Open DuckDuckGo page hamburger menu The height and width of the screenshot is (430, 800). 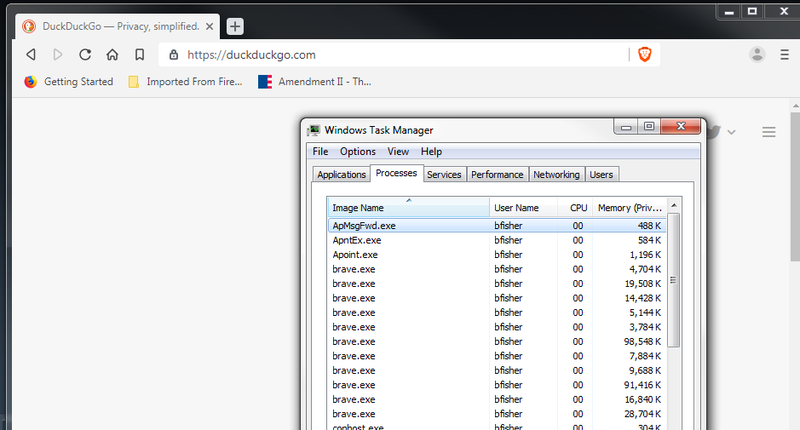769,132
